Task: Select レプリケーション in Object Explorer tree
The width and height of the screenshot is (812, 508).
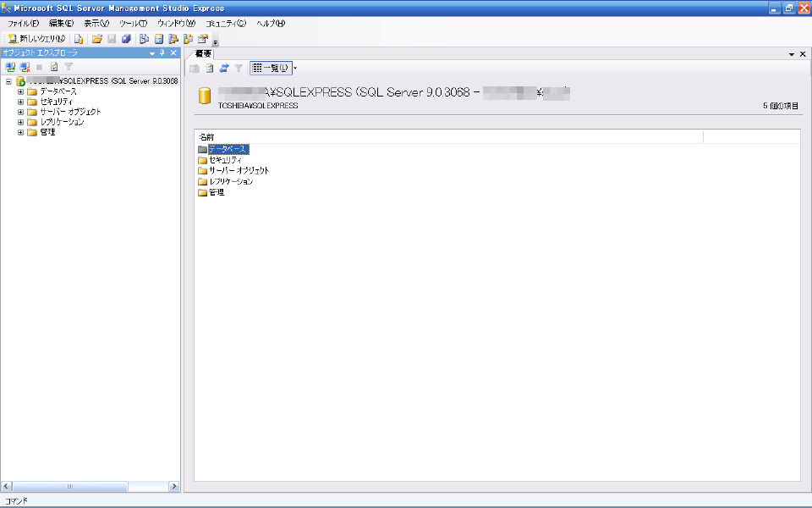Action: tap(62, 122)
